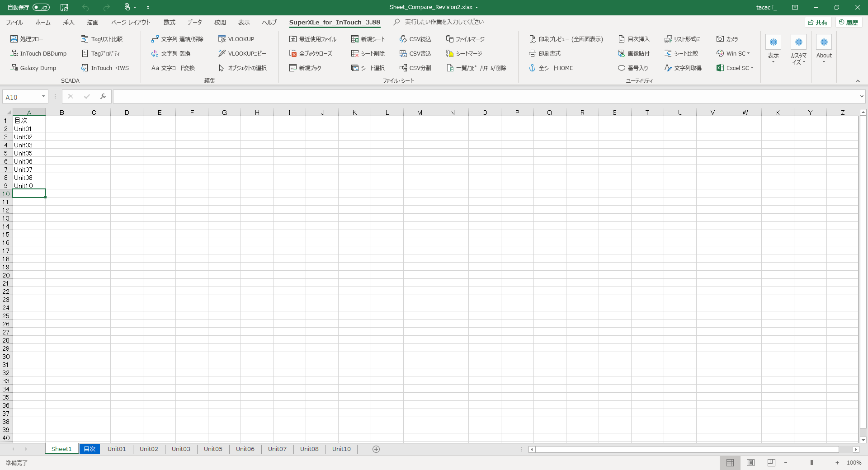Expand the Excel SC dropdown
868x470 pixels.
(x=735, y=68)
